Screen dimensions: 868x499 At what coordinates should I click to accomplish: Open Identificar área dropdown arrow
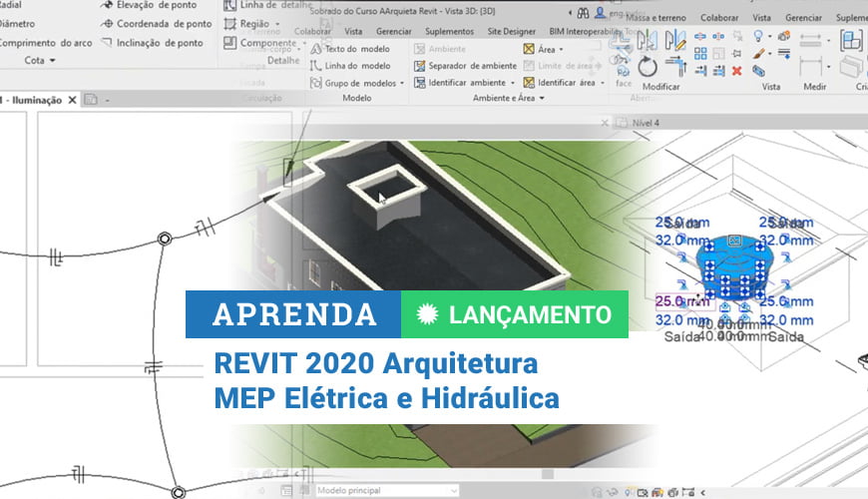click(603, 83)
